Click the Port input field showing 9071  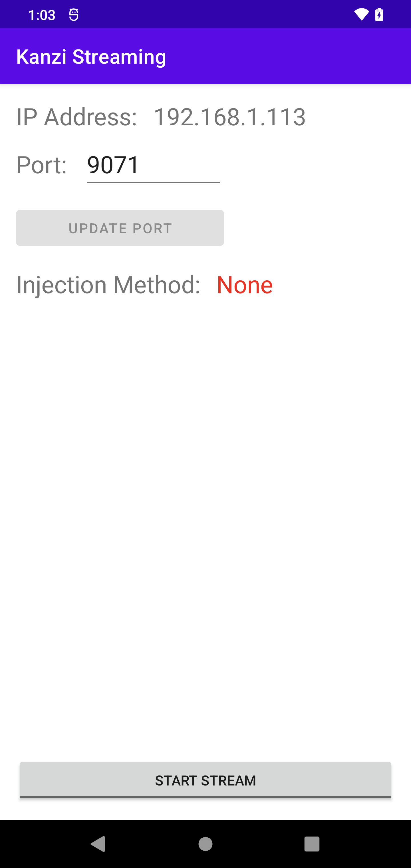[153, 165]
